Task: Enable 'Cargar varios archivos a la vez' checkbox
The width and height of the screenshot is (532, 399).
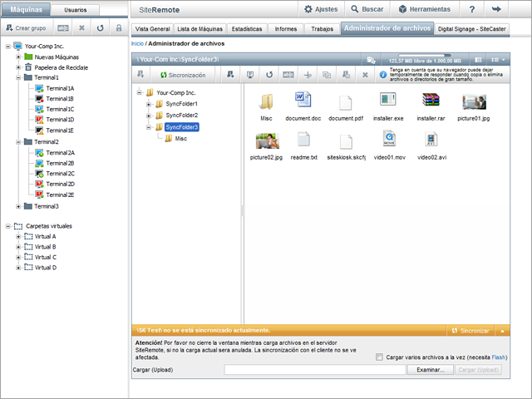Action: coord(380,357)
